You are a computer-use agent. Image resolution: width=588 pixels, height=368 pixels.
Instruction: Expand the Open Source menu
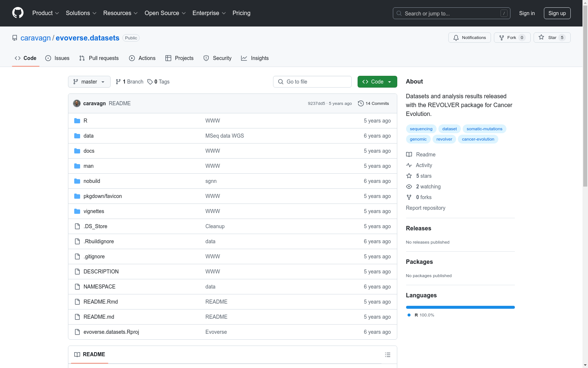click(165, 13)
